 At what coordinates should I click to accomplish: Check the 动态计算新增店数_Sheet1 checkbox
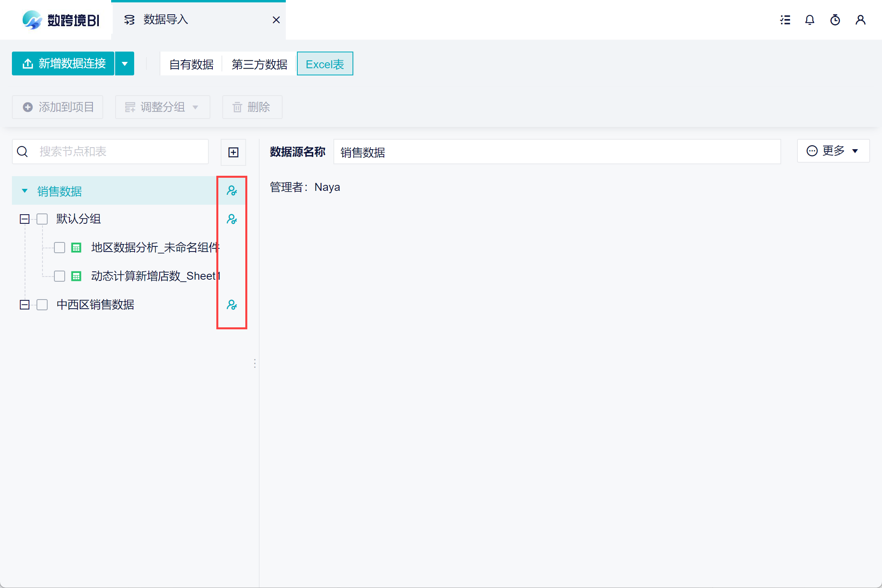(x=60, y=276)
